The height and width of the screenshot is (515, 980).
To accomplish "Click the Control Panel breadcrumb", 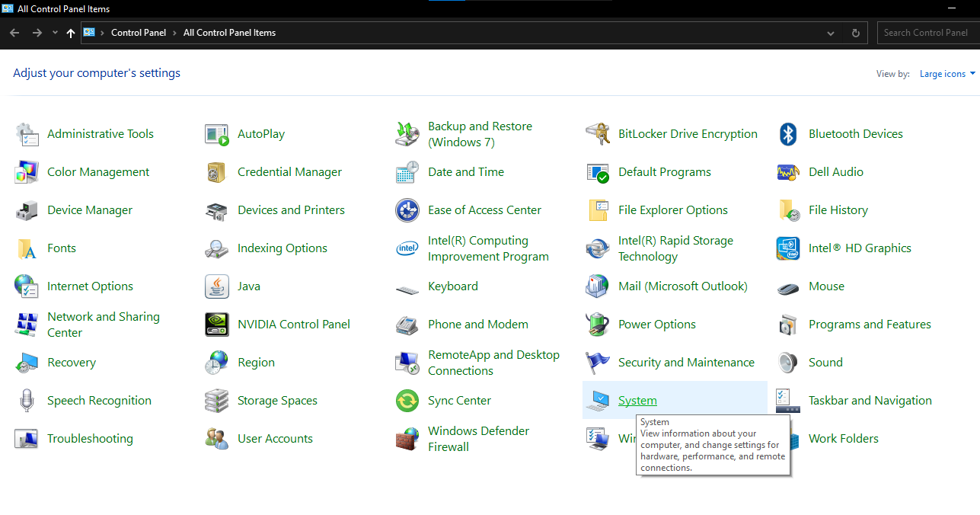I will tap(139, 33).
